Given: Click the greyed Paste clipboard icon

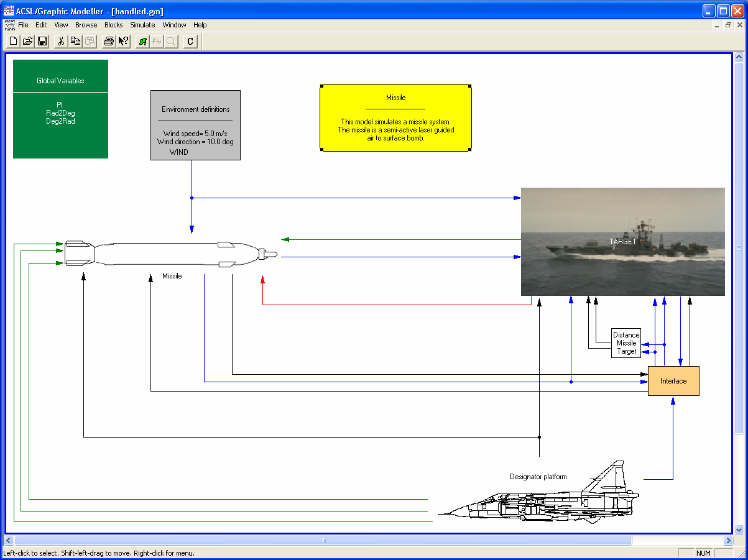Looking at the screenshot, I should [90, 42].
